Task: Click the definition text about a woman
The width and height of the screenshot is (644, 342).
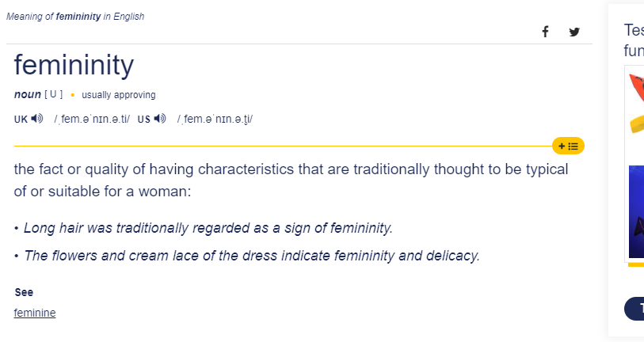Action: click(x=292, y=180)
